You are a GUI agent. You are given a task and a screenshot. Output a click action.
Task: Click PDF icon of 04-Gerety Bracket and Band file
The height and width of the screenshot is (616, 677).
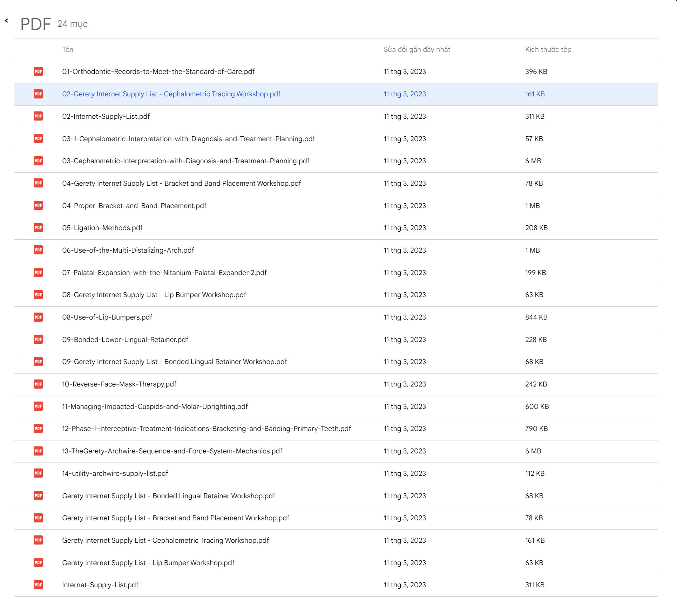point(38,183)
